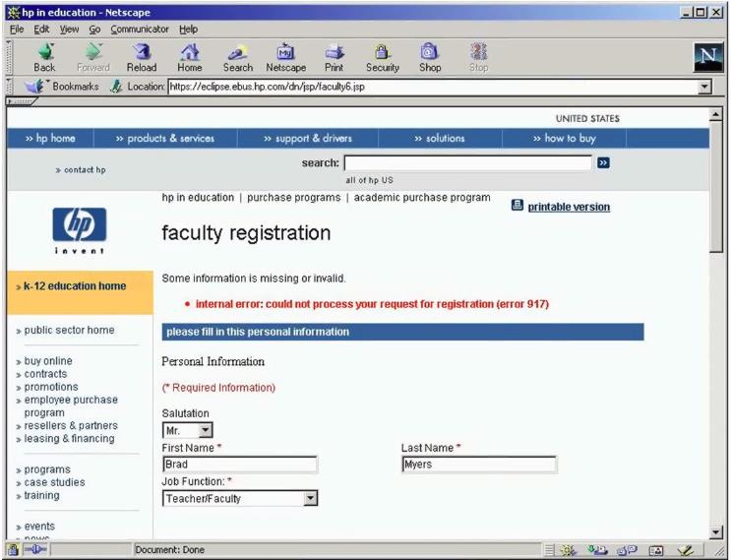Open employee purchase program link
The image size is (731, 560).
point(71,406)
